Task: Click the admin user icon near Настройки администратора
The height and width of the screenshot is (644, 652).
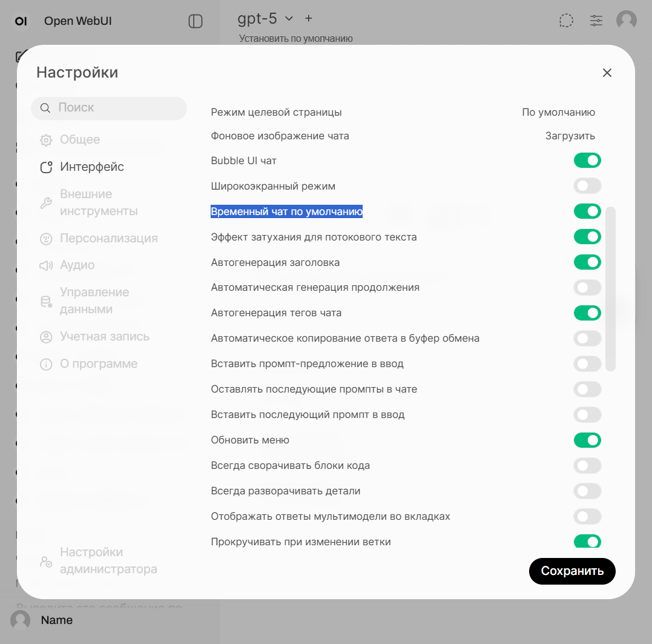Action: tap(46, 562)
